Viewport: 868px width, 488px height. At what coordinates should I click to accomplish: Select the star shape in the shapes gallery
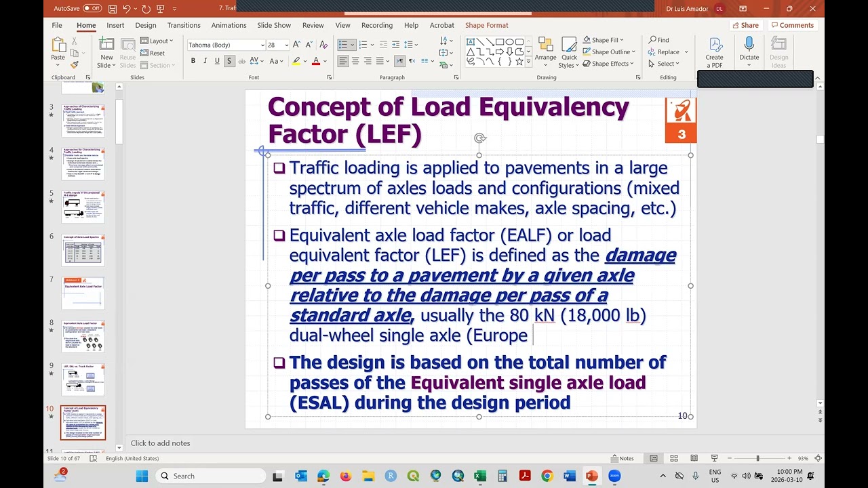519,61
